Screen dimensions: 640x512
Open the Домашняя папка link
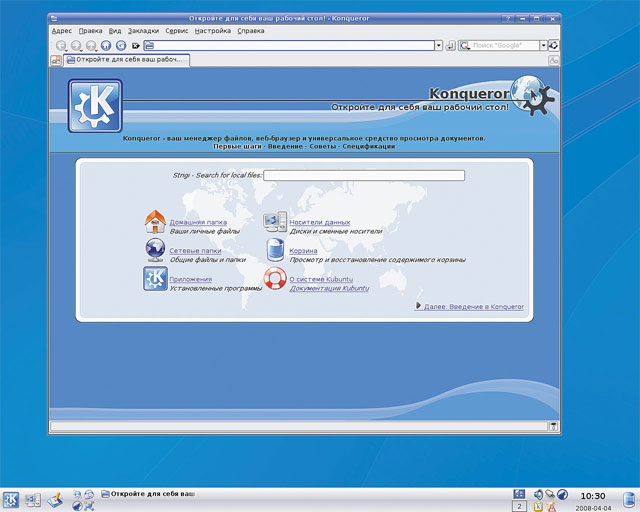tap(198, 222)
